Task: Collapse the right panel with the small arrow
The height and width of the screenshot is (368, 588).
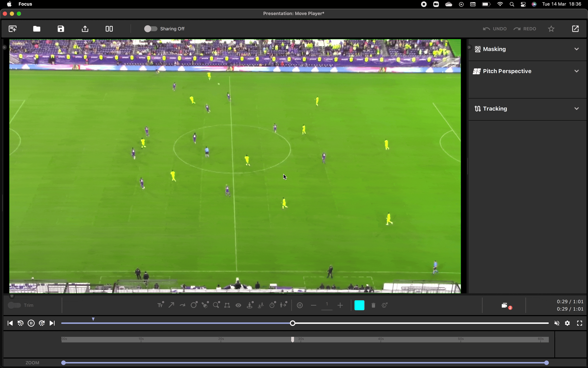Action: [x=469, y=47]
